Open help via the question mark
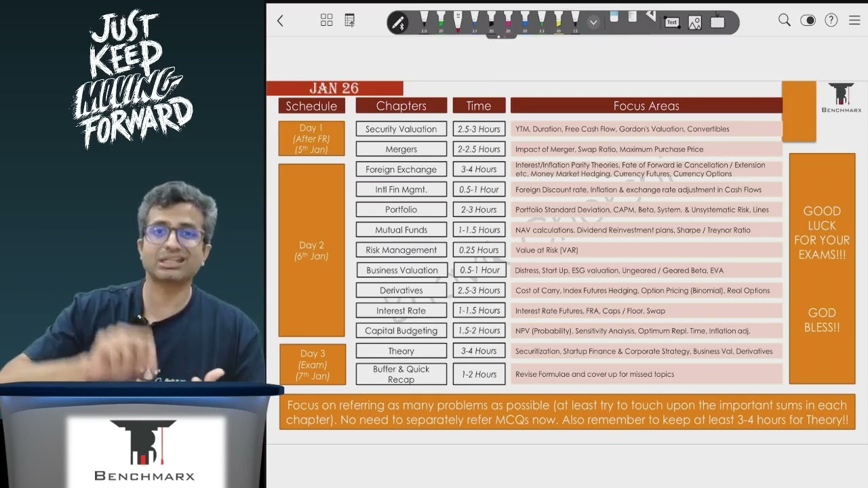868x488 pixels. 831,20
